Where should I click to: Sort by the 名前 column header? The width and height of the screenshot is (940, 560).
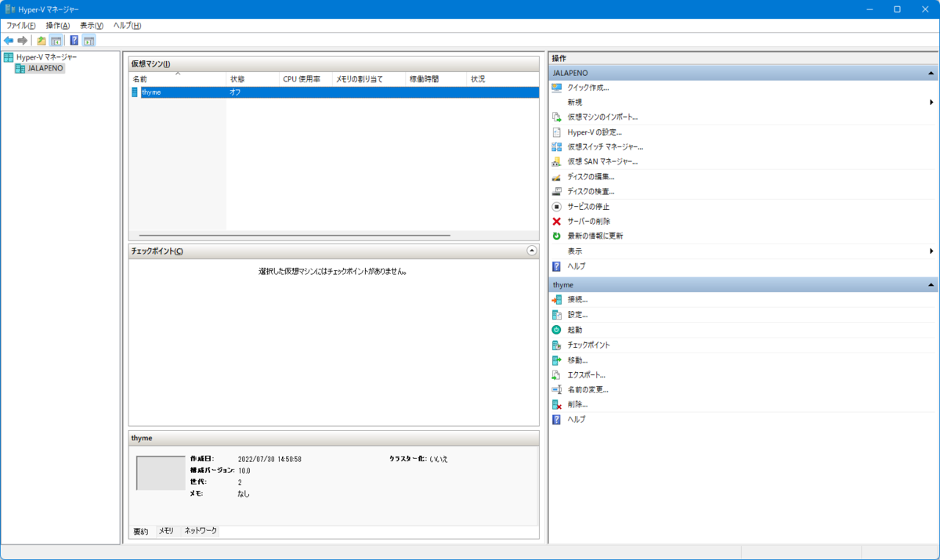click(x=178, y=79)
